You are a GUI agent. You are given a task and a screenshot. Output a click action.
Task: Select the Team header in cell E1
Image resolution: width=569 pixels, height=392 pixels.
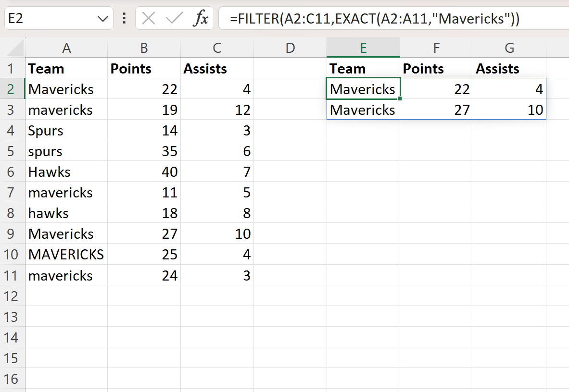click(363, 68)
